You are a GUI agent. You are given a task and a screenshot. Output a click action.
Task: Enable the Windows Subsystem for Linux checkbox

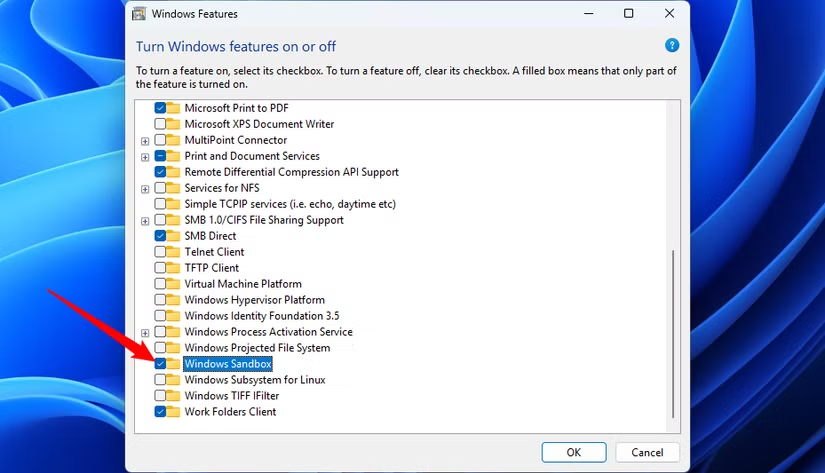coord(160,380)
